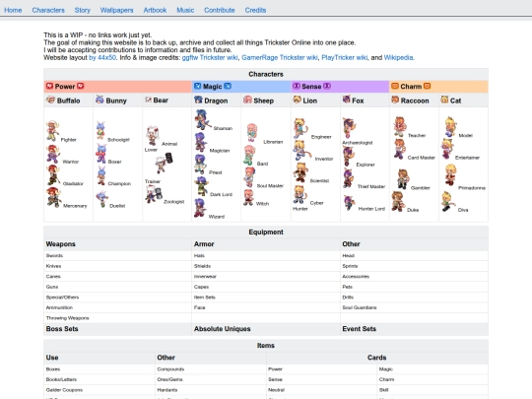Image resolution: width=532 pixels, height=399 pixels.
Task: Click the Cyber Hunter lion sprite
Action: 300,195
